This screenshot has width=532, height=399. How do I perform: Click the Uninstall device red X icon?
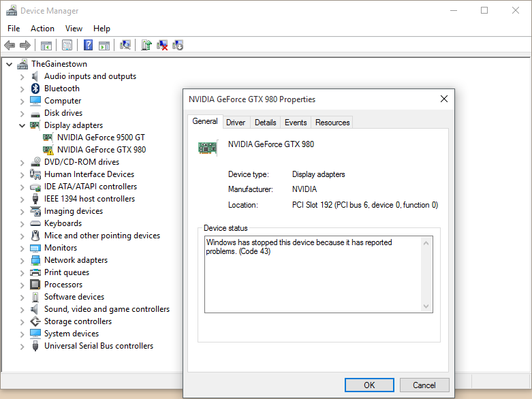pos(162,46)
